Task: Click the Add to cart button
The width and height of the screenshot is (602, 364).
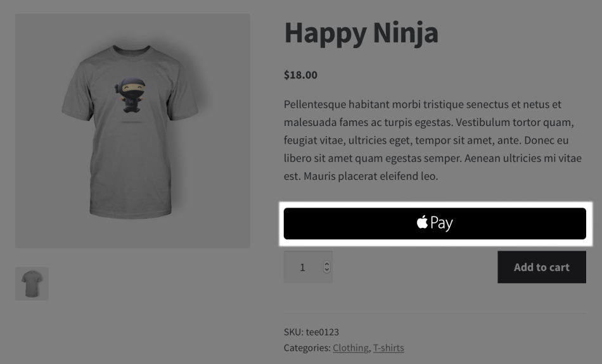Action: click(541, 267)
